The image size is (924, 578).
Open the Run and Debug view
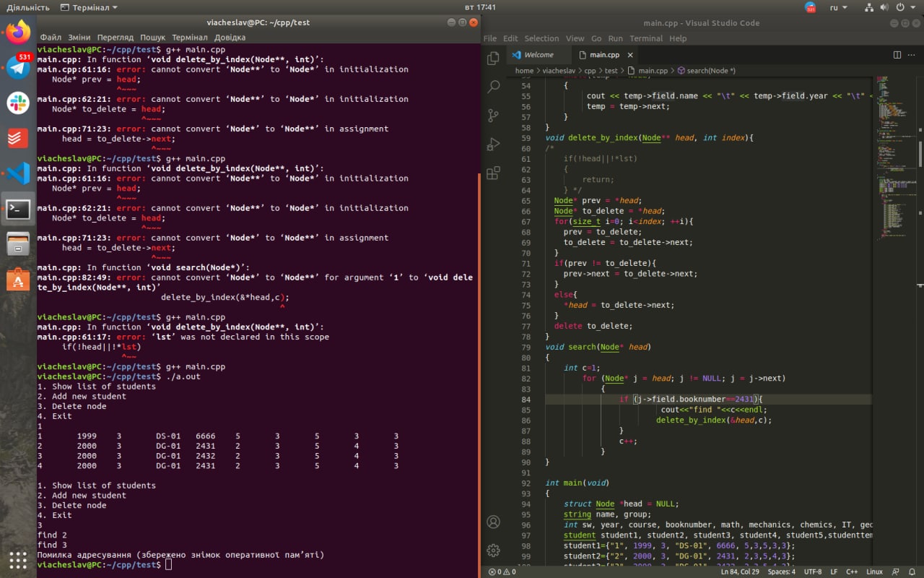(x=494, y=144)
